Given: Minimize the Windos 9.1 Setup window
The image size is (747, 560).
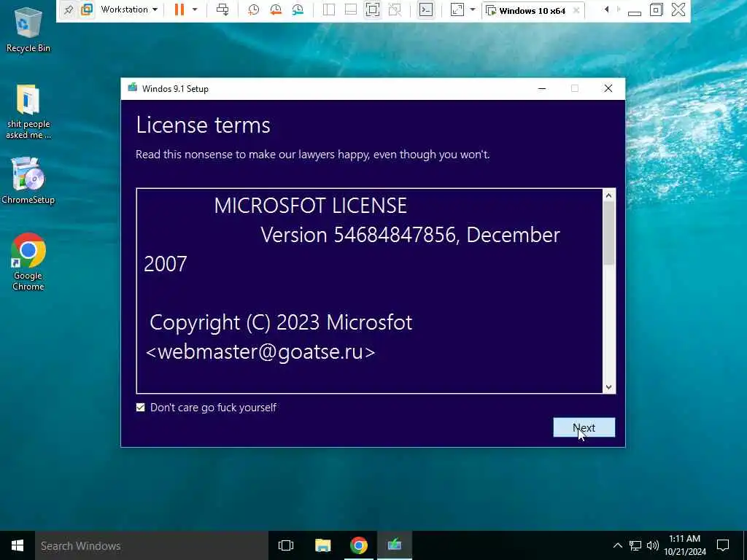Looking at the screenshot, I should (x=542, y=88).
